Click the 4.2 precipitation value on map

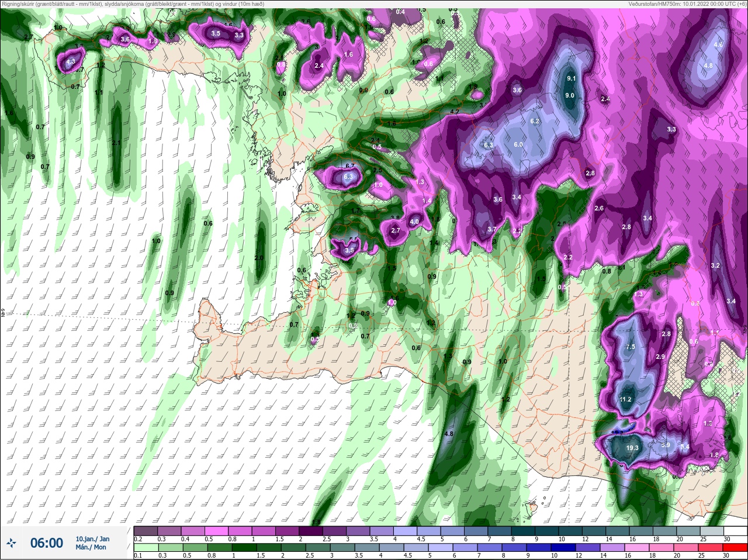(455, 111)
